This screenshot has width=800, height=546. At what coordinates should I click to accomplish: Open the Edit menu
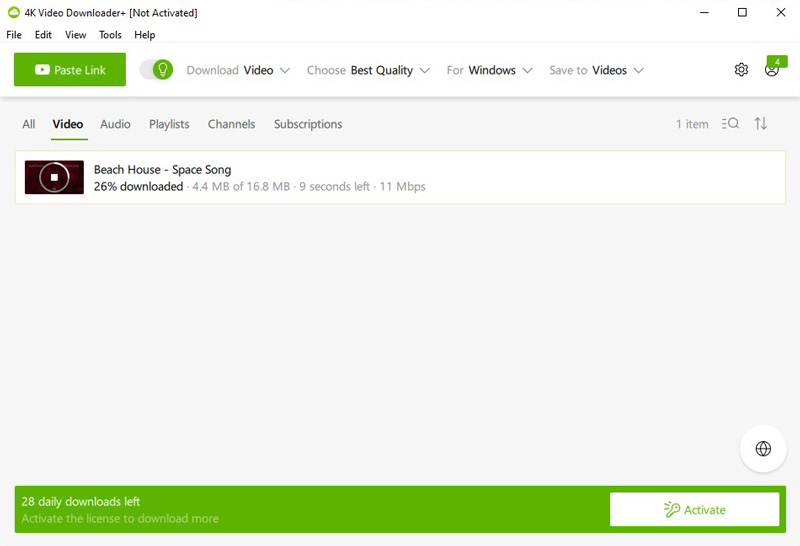[43, 35]
